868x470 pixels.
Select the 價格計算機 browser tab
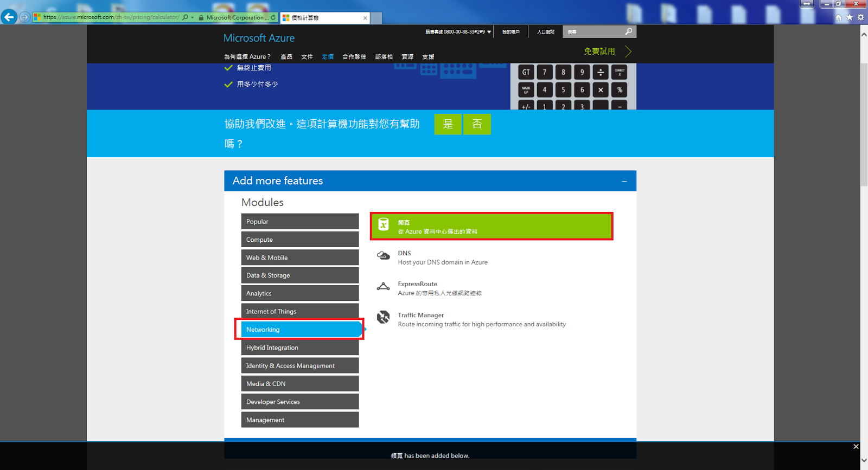(324, 18)
